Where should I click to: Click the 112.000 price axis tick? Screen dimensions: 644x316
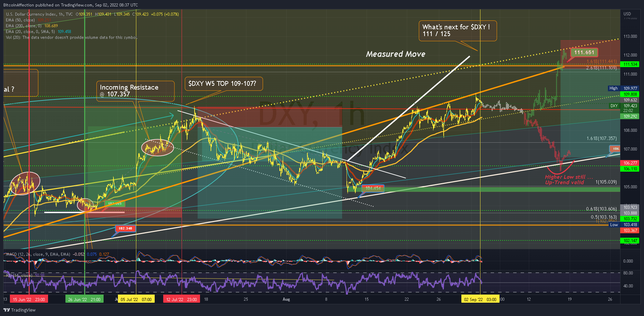[x=630, y=55]
